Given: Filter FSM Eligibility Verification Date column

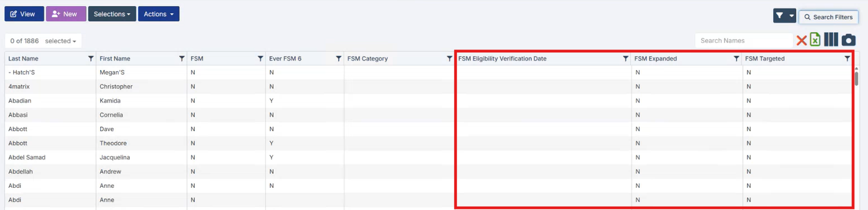Looking at the screenshot, I should click(x=625, y=58).
